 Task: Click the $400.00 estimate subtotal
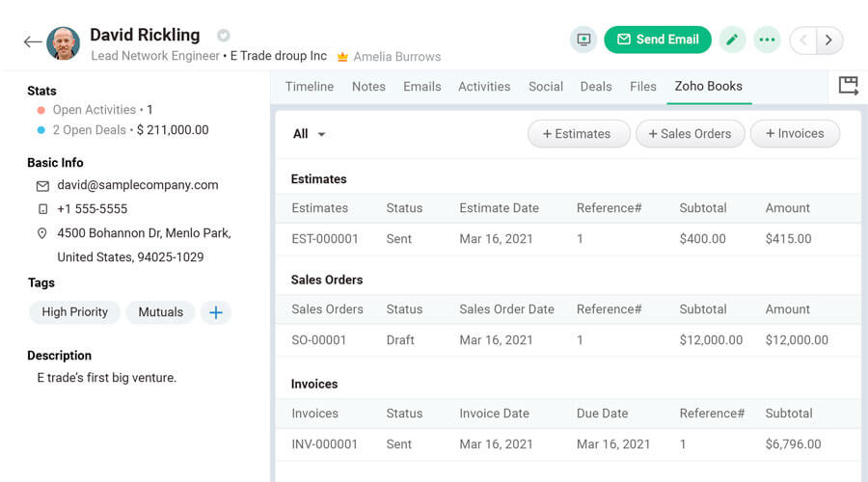[x=702, y=239]
